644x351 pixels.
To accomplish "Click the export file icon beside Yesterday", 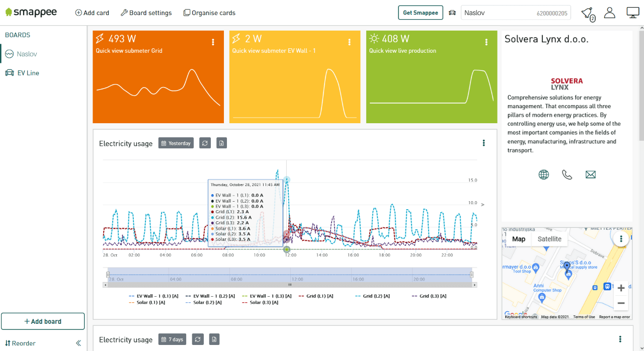I will pyautogui.click(x=221, y=143).
